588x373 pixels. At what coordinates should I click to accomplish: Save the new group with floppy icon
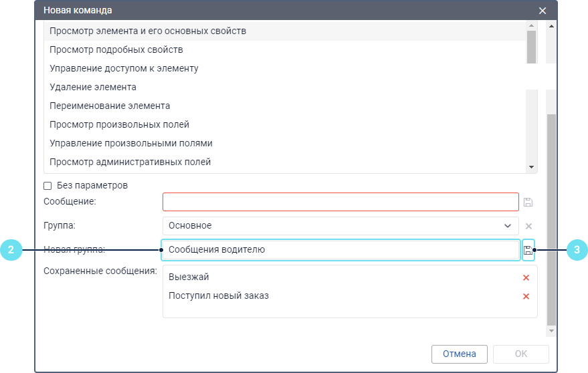click(x=528, y=250)
